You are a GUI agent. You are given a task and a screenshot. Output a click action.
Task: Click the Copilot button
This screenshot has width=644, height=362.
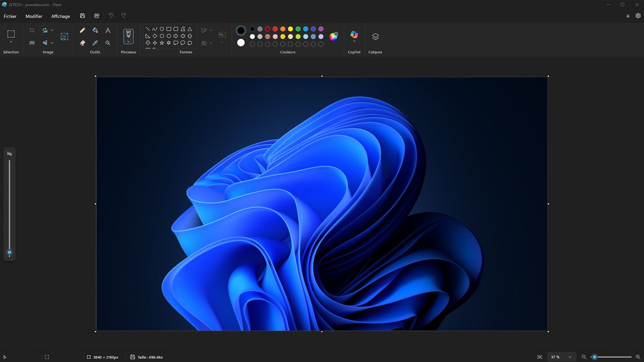(354, 35)
